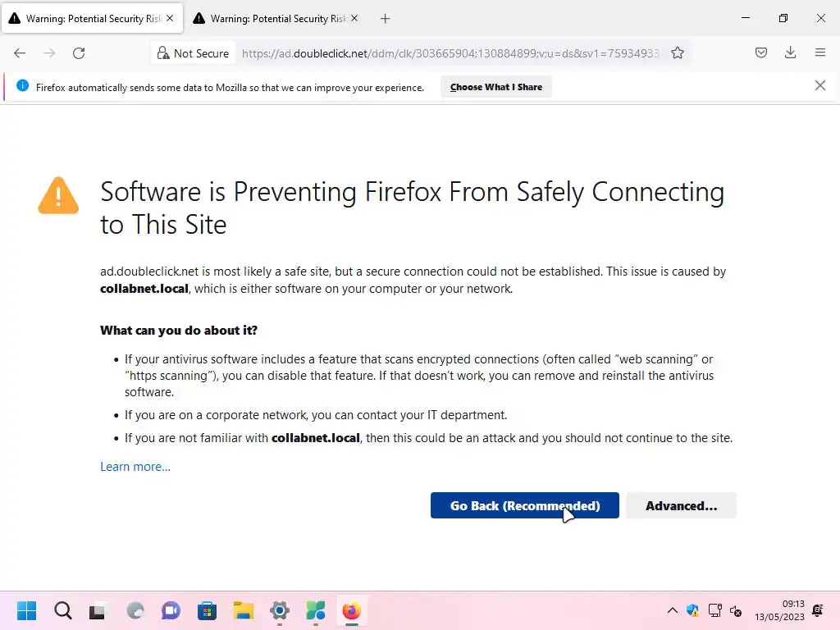Dismiss the Firefox data sharing notification
Viewport: 840px width, 630px height.
point(820,85)
